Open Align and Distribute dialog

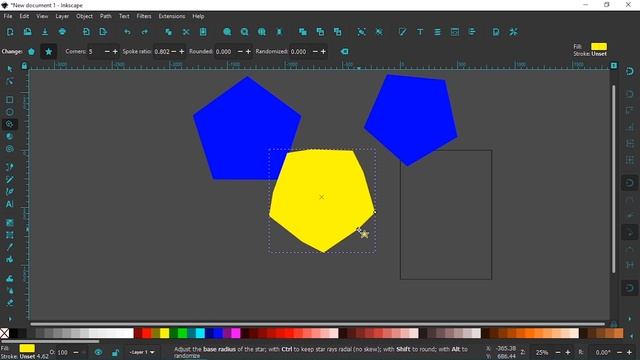pyautogui.click(x=472, y=32)
